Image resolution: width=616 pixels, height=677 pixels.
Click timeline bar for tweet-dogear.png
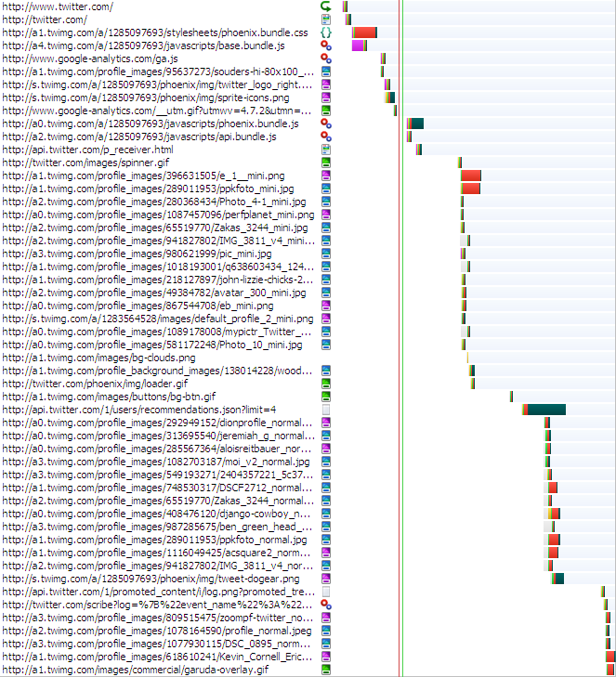click(557, 579)
